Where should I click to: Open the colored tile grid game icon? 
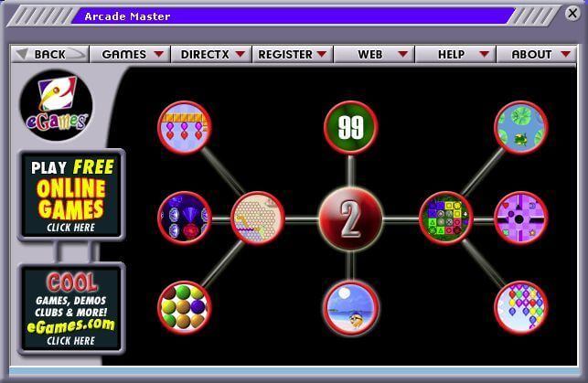446,218
